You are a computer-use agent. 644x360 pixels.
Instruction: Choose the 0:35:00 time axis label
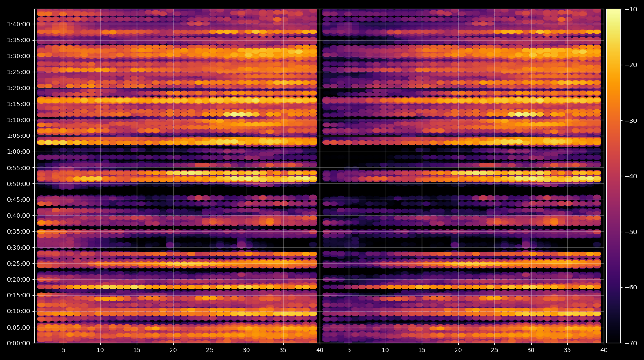point(19,231)
